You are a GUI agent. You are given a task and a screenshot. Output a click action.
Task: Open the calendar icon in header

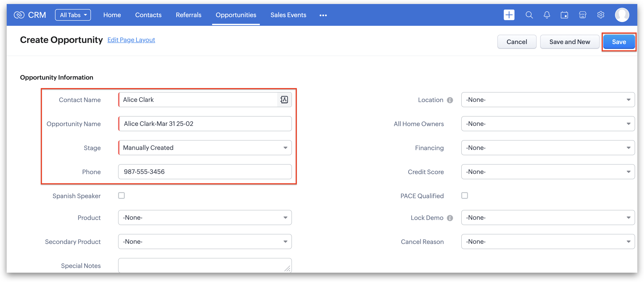[564, 15]
